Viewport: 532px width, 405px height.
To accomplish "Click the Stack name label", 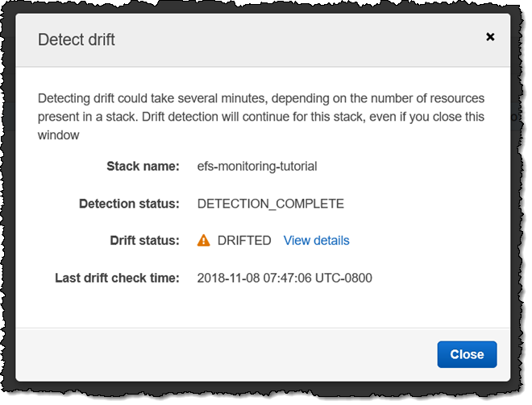I will pyautogui.click(x=143, y=167).
